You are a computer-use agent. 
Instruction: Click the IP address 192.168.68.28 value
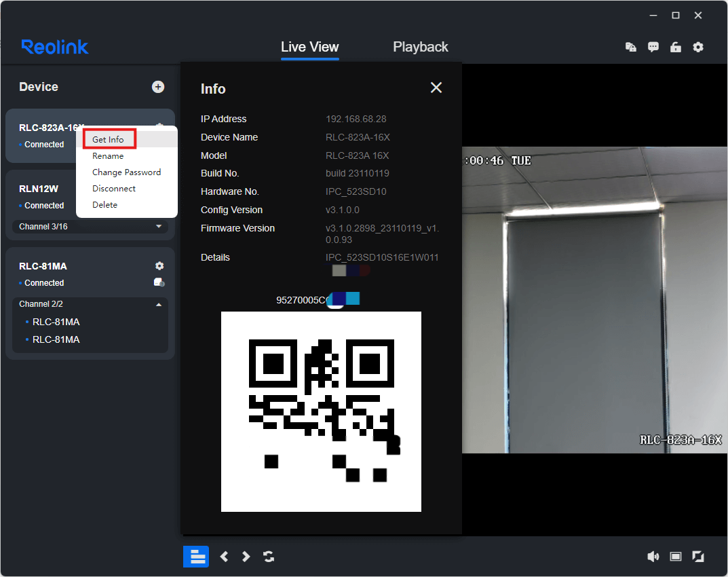click(356, 119)
